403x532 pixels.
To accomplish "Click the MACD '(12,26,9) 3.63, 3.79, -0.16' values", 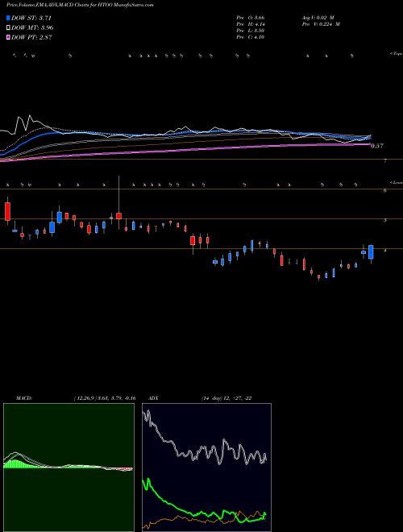I will coord(105,398).
